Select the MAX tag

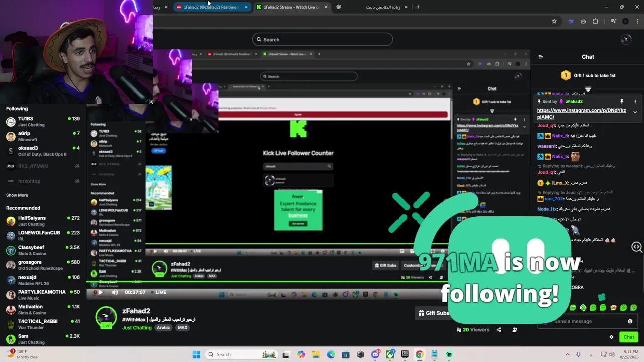pyautogui.click(x=183, y=328)
